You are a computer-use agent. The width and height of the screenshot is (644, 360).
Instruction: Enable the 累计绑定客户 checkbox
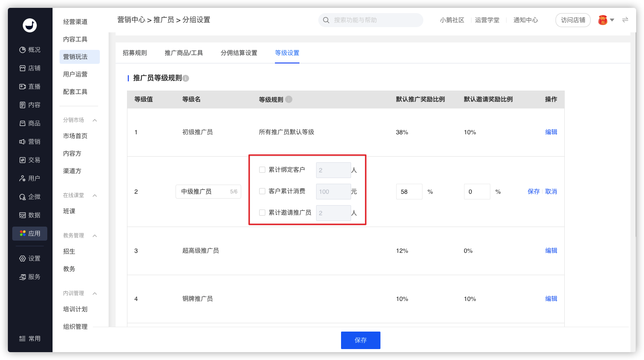click(262, 170)
